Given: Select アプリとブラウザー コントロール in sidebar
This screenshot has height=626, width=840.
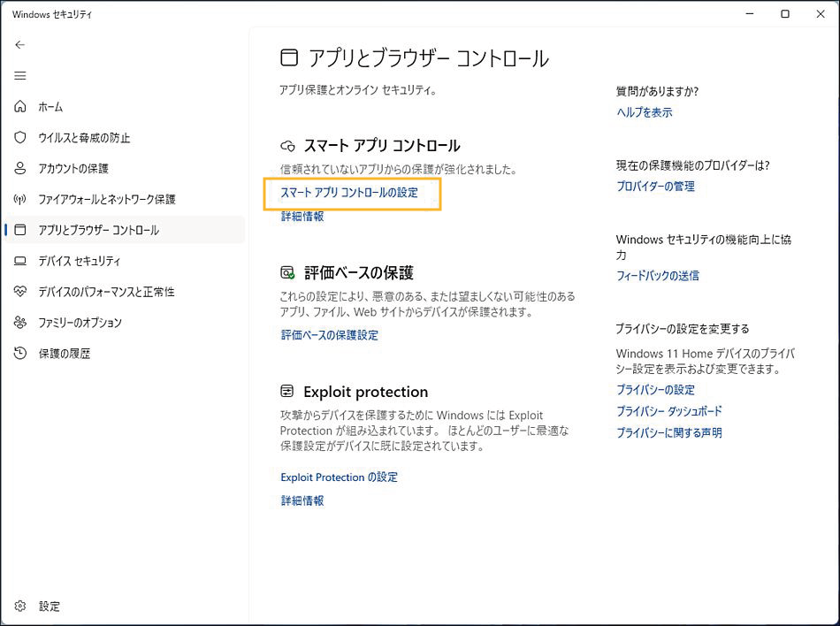Looking at the screenshot, I should click(x=98, y=230).
